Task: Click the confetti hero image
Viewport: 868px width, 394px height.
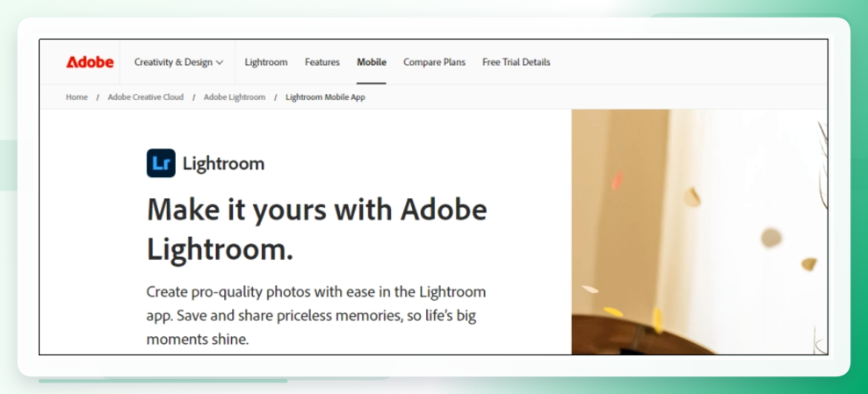Action: (x=699, y=232)
